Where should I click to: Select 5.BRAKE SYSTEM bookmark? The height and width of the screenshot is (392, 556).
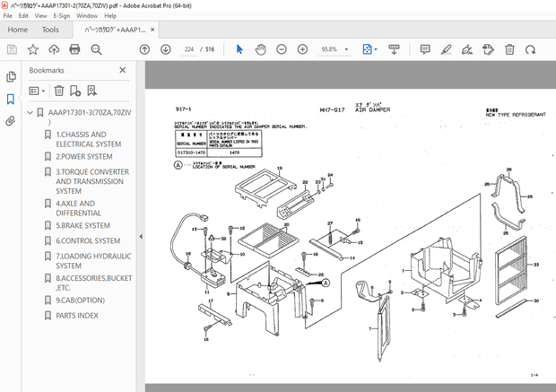[83, 226]
